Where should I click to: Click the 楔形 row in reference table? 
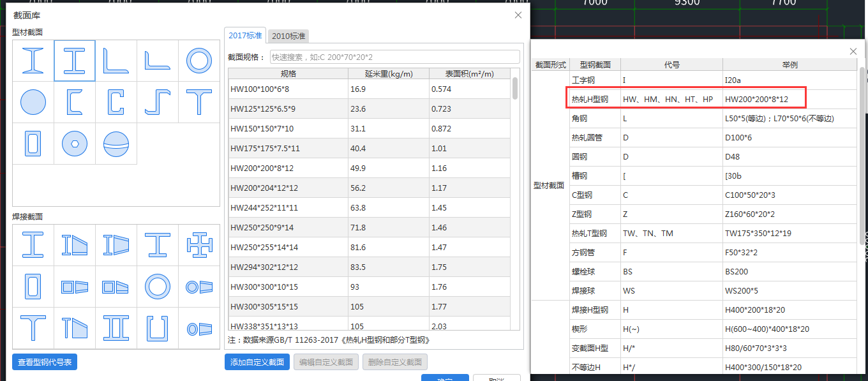pyautogui.click(x=713, y=329)
